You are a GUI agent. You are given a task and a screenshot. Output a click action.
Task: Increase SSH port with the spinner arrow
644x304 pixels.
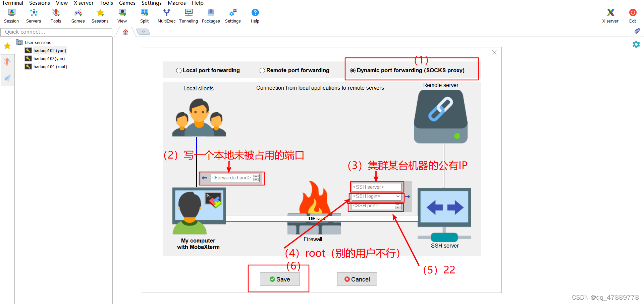click(398, 204)
